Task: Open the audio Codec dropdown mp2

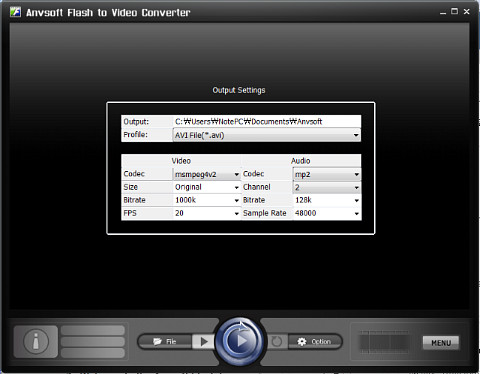Action: pos(327,174)
